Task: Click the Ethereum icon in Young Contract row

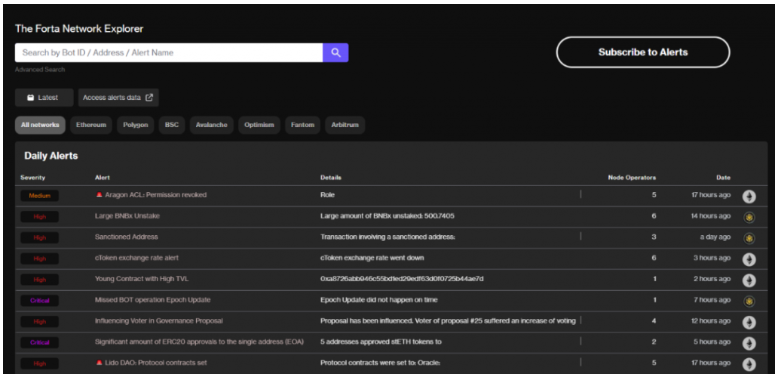Action: (x=749, y=281)
